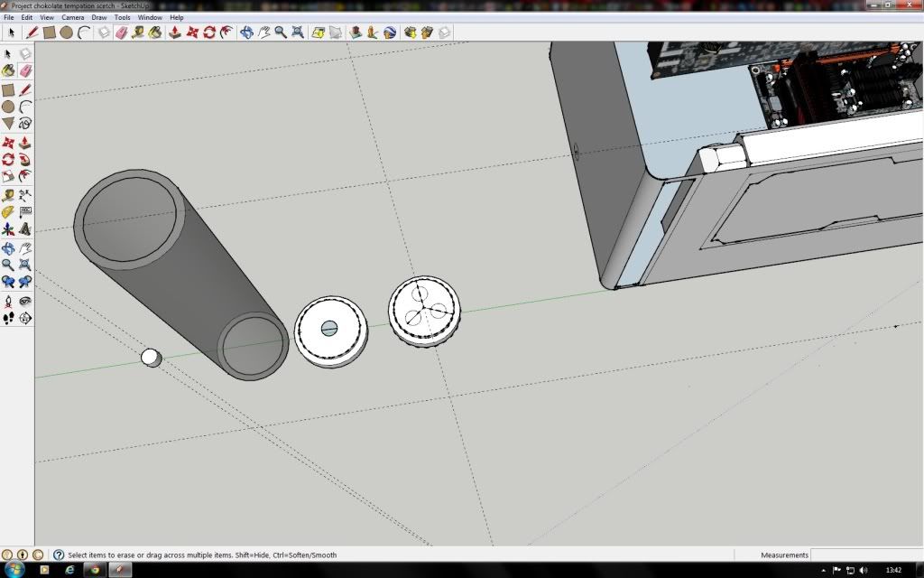Viewport: 924px width, 578px height.
Task: Select arrow tool in the left toolset
Action: coord(8,54)
